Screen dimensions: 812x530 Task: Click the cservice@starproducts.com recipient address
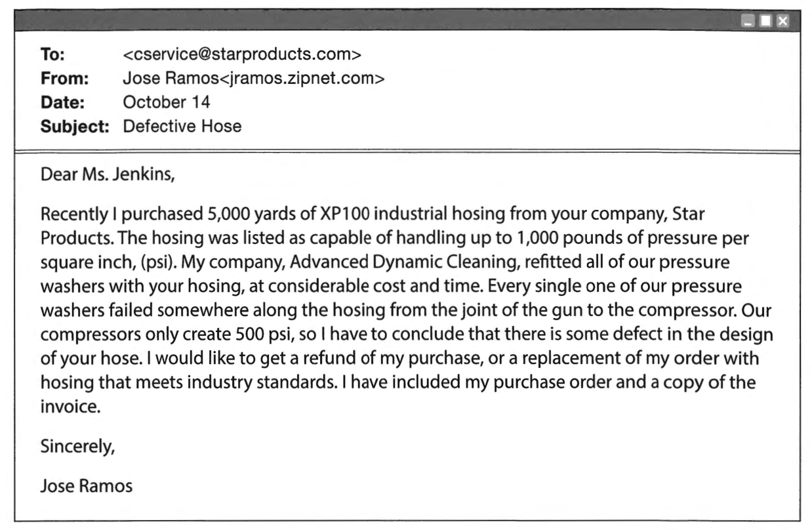243,54
